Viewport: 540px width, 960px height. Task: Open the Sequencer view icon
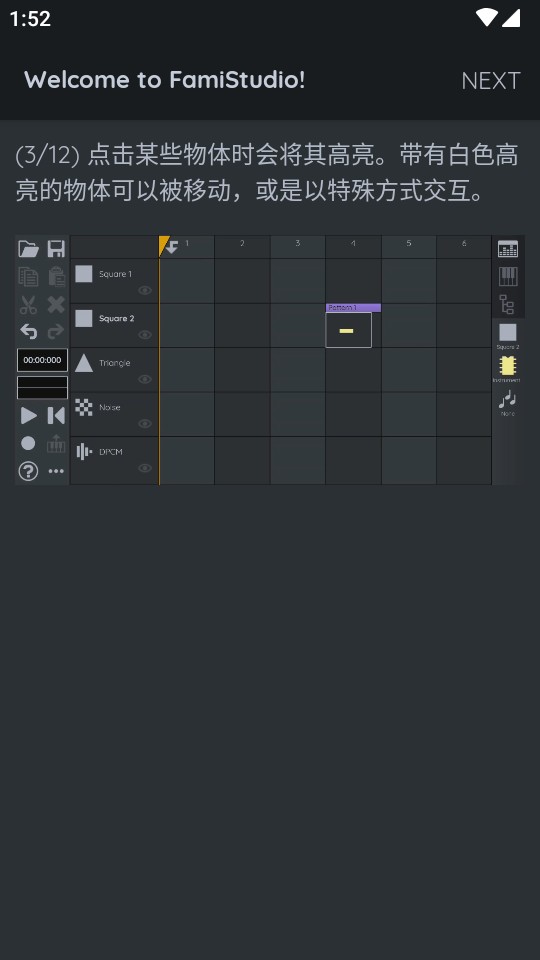(508, 249)
